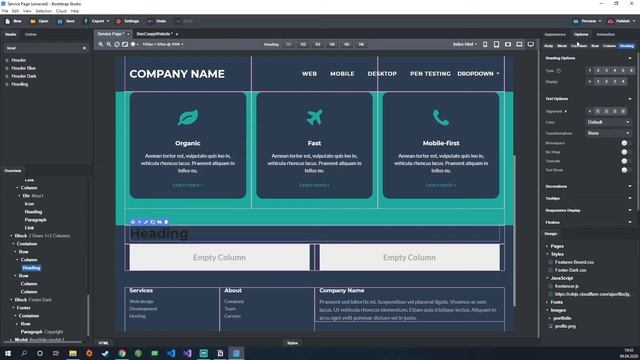Click the Preview icon in top right
The image size is (640, 360).
tap(576, 21)
